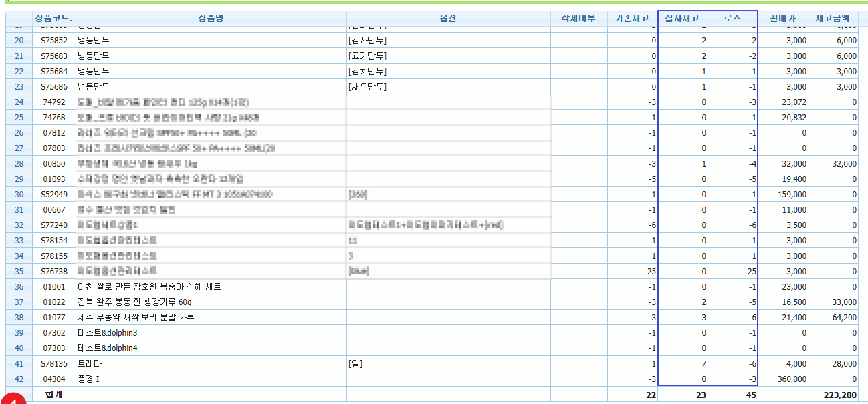Click the red numbered badge at bottom left
This screenshot has width=868, height=404.
coord(13,399)
